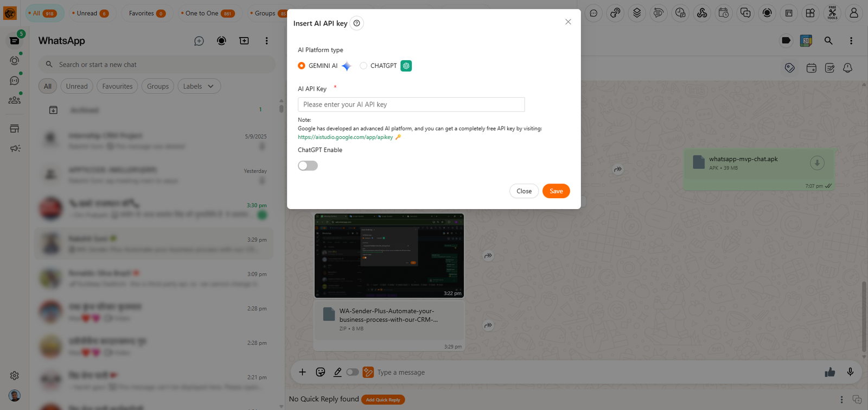868x410 pixels.
Task: Open the One to One 861 tab
Action: (x=209, y=13)
